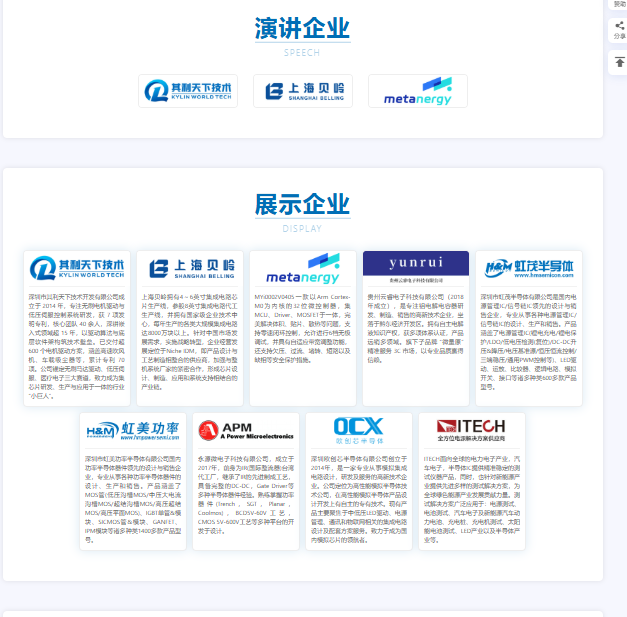Viewport: 627px width, 617px height.
Task: Click the APM A Power Microelectronics logo
Action: (x=246, y=431)
